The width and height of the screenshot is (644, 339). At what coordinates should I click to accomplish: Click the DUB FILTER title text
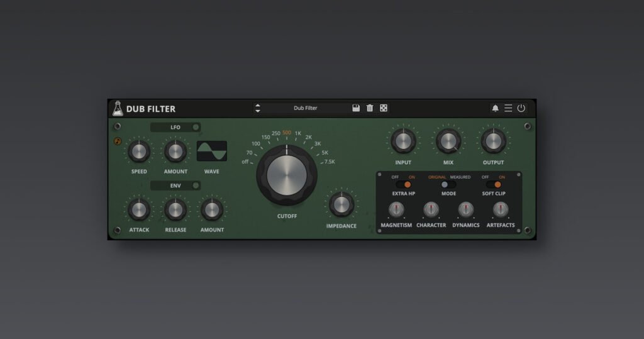coord(151,109)
